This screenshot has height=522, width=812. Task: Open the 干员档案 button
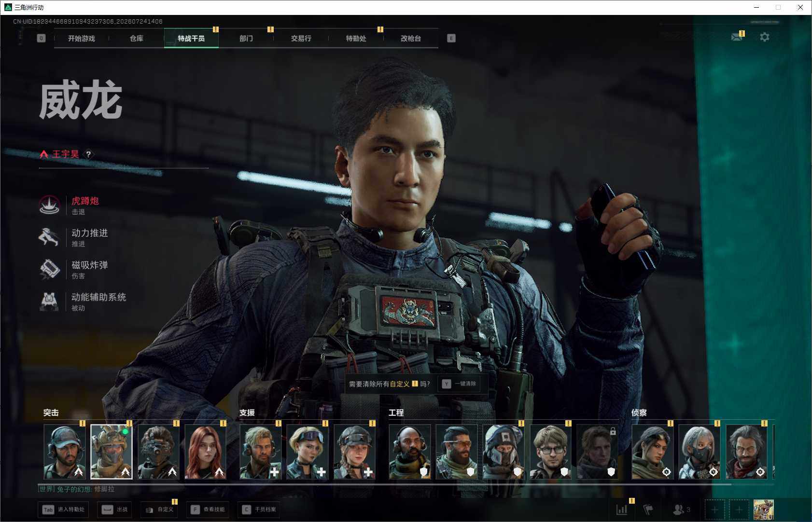coord(259,509)
